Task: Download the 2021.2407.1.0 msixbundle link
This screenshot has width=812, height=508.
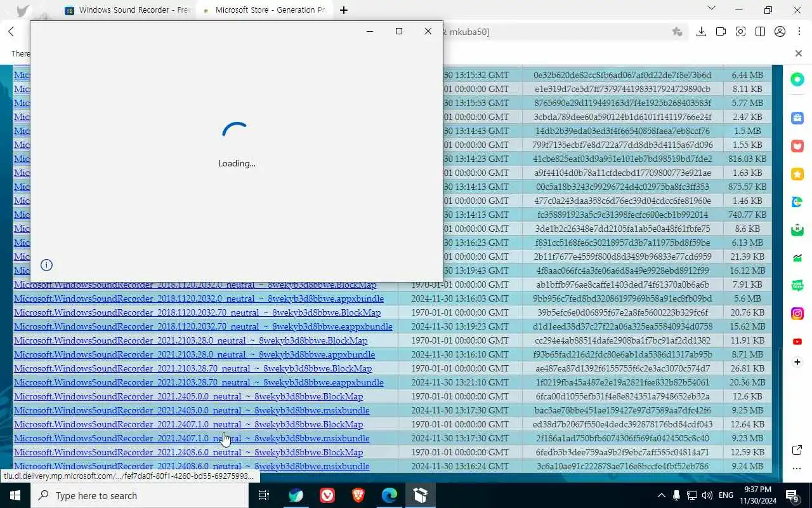Action: 192,438
